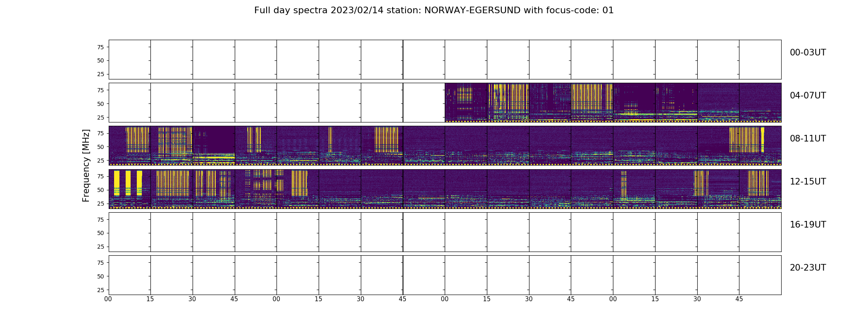Click the '08-11UT' row label

point(808,139)
